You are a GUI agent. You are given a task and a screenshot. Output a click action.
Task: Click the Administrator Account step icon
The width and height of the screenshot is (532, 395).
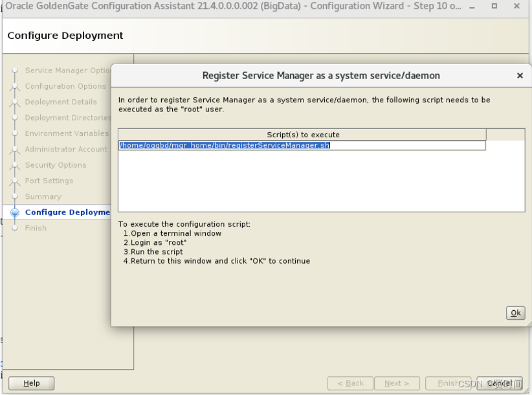click(x=15, y=150)
